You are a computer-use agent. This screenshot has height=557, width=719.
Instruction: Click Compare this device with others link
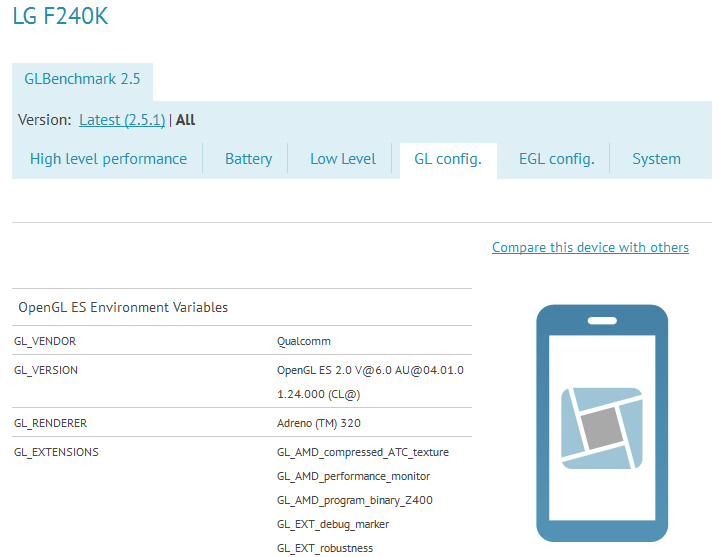pyautogui.click(x=590, y=247)
